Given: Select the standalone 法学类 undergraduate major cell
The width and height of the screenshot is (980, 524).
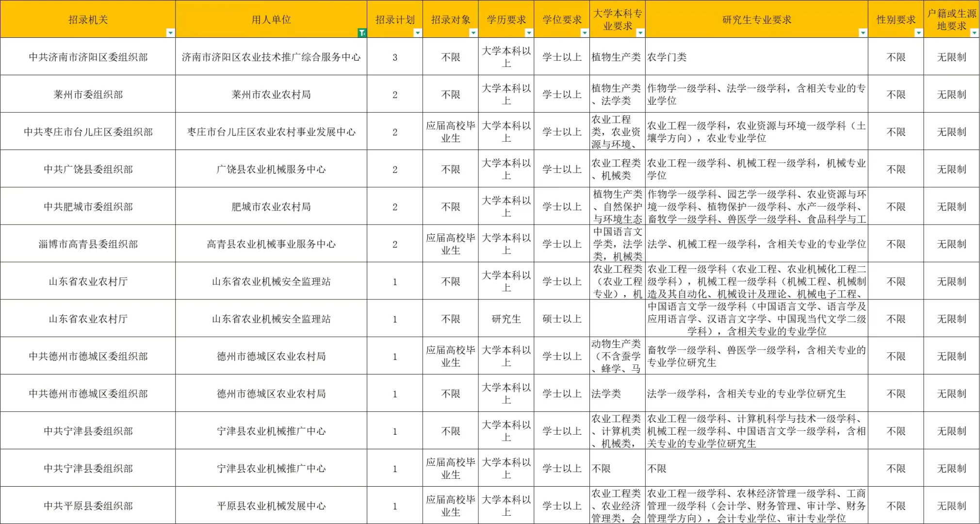Looking at the screenshot, I should click(x=618, y=393).
